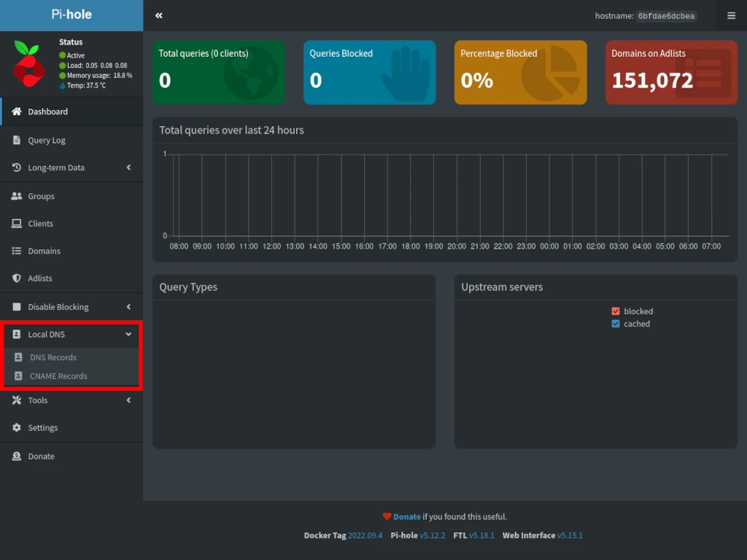This screenshot has width=747, height=560.
Task: Open the hamburger menu at top right
Action: pos(731,16)
